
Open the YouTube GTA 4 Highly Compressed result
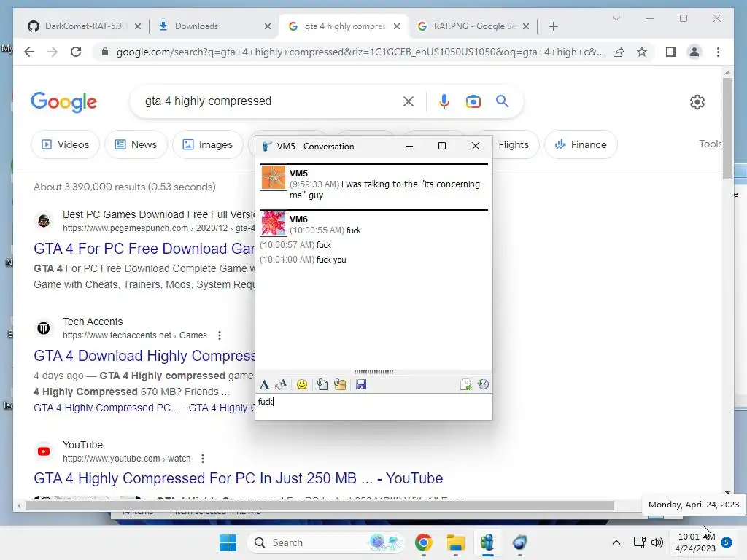tap(239, 478)
